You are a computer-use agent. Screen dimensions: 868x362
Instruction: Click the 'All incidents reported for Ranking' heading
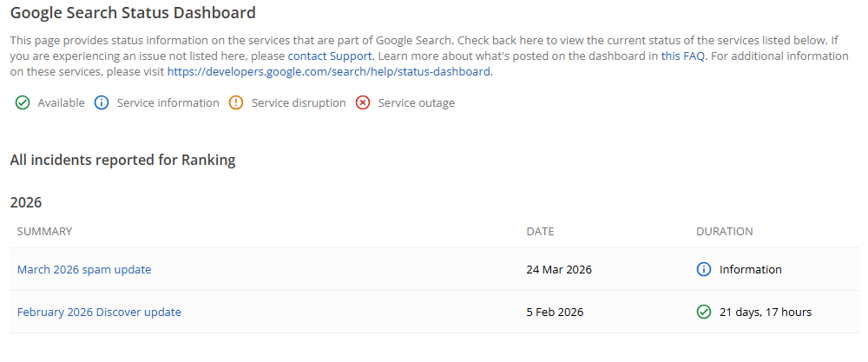coord(122,160)
